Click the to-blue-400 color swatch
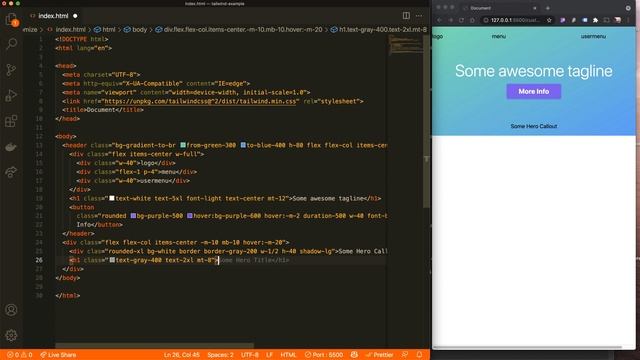640x360 pixels. click(x=243, y=145)
